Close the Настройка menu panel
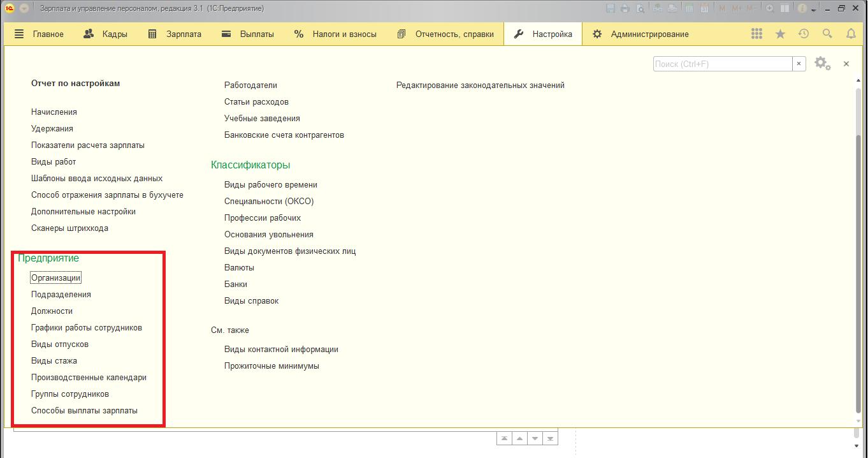The width and height of the screenshot is (868, 458). 846,64
